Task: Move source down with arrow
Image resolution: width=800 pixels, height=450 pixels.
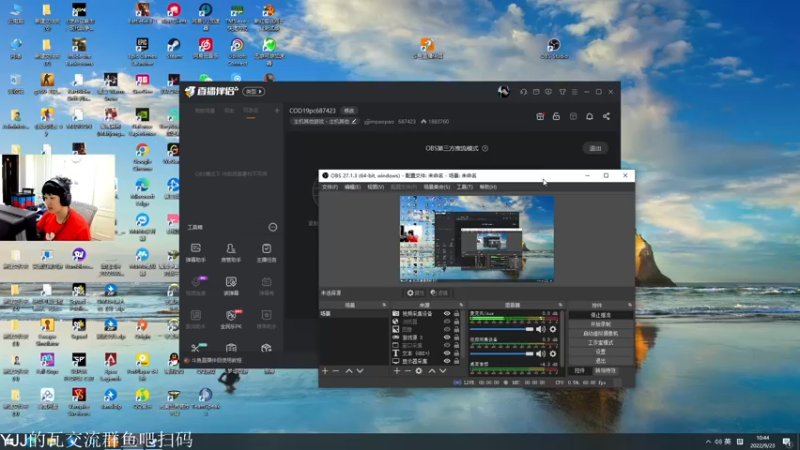Action: coord(443,371)
